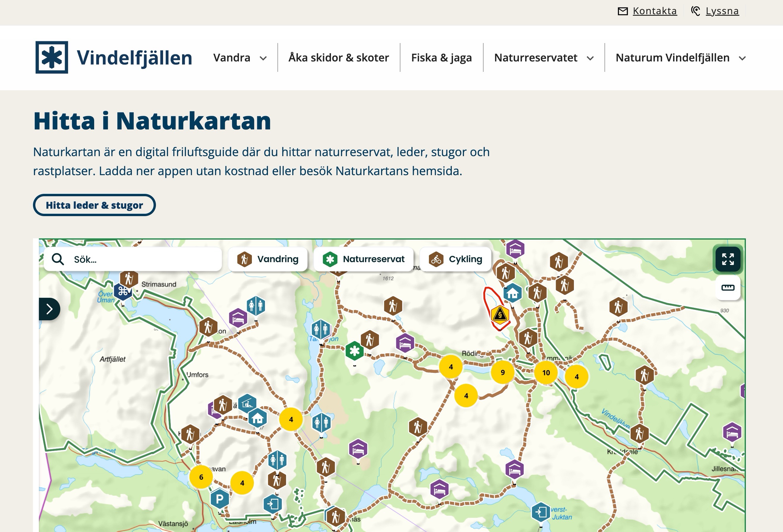Viewport: 783px width, 532px height.
Task: Open map in fullscreen mode
Action: click(x=728, y=259)
